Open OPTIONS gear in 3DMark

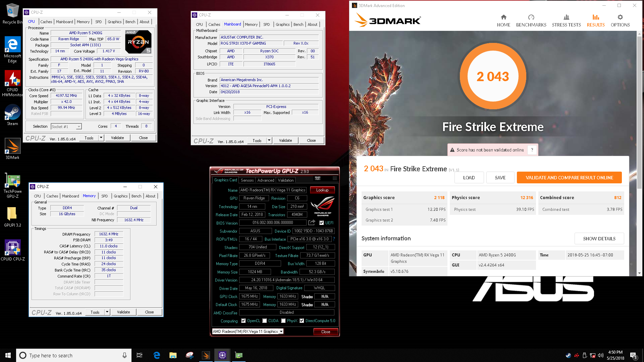(620, 21)
